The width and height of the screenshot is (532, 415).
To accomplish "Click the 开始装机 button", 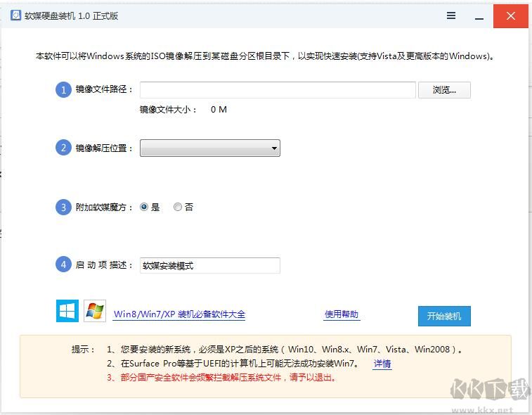I will [x=444, y=317].
